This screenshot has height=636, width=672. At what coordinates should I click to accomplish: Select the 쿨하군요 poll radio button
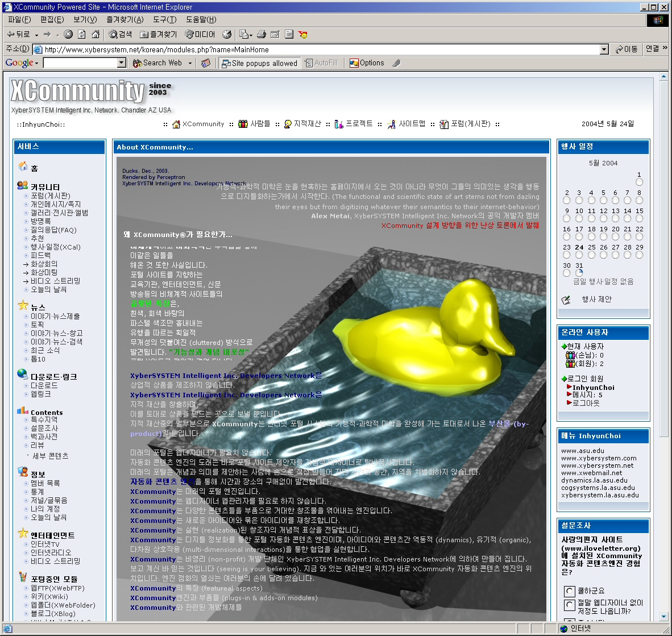(x=569, y=591)
